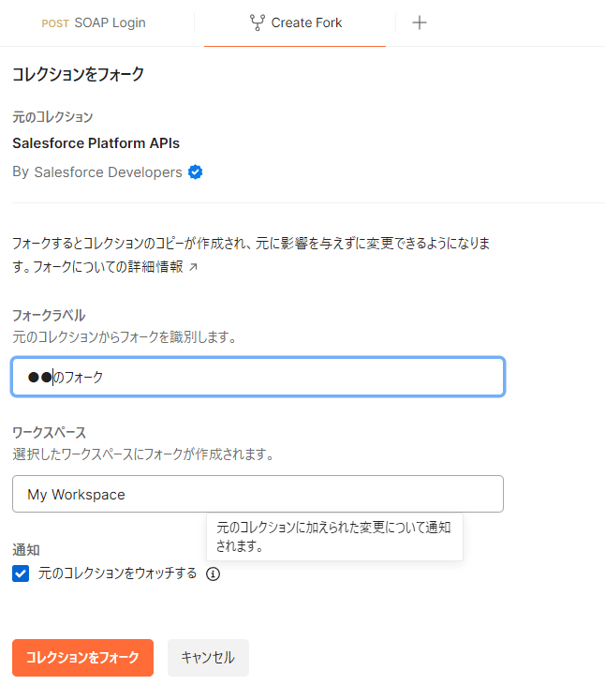The height and width of the screenshot is (700, 605).
Task: Click the external link arrow icon
Action: pos(194,267)
